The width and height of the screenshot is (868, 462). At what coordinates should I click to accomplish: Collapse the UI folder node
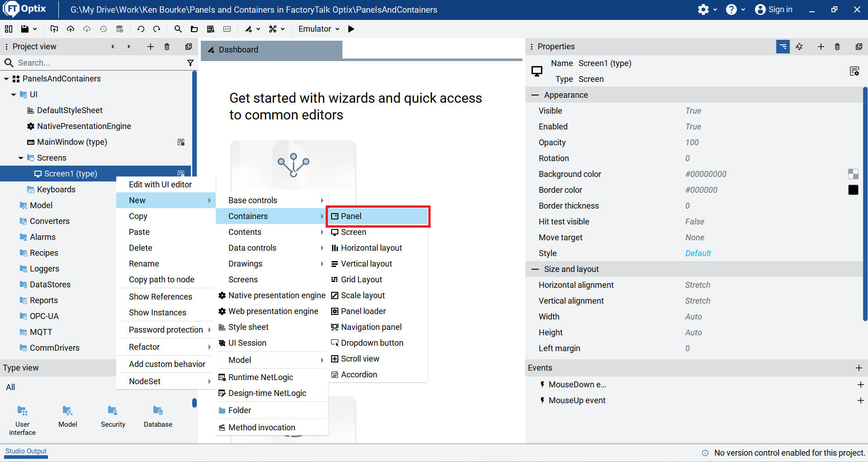pos(14,95)
